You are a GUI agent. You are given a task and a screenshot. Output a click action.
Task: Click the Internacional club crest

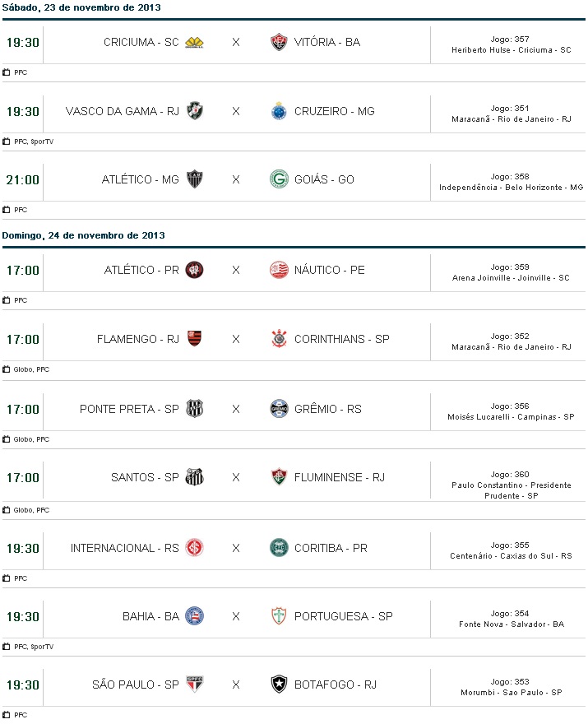(x=194, y=548)
